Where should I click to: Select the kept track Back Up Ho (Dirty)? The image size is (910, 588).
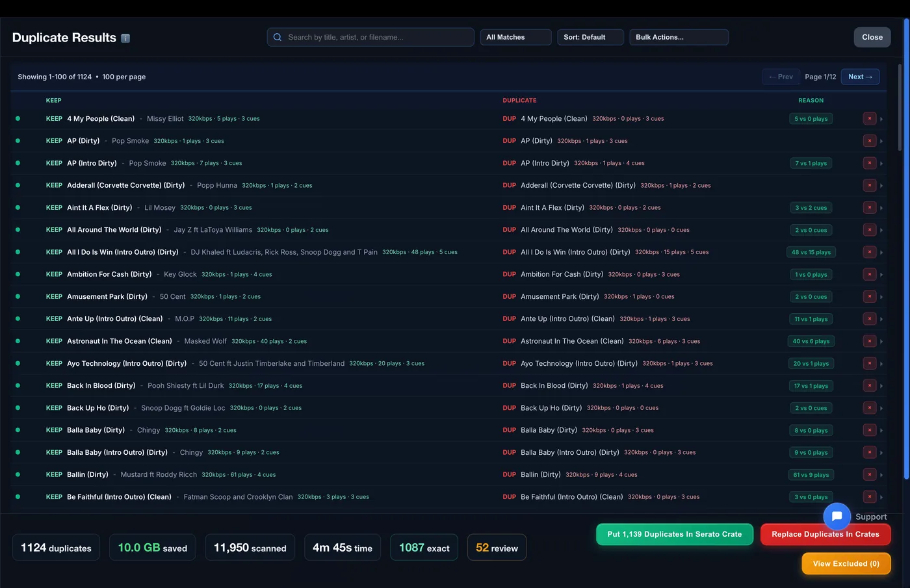point(97,408)
